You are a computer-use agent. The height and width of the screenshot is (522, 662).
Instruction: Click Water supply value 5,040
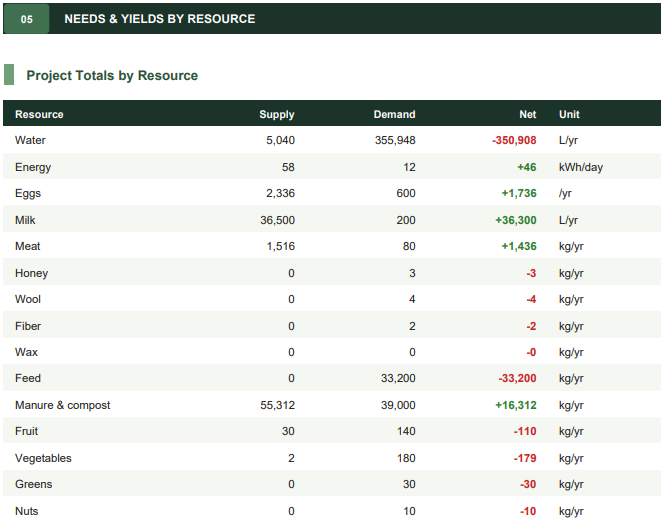coord(280,140)
